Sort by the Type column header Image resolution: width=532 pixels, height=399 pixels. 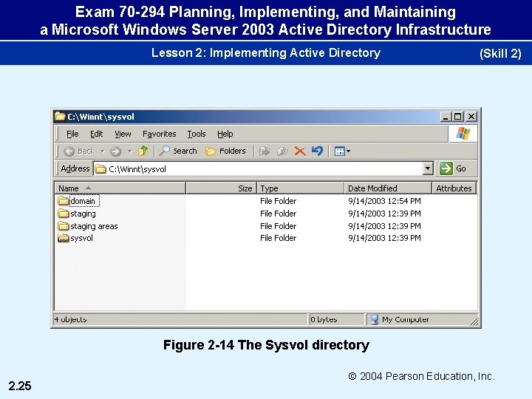[x=301, y=188]
